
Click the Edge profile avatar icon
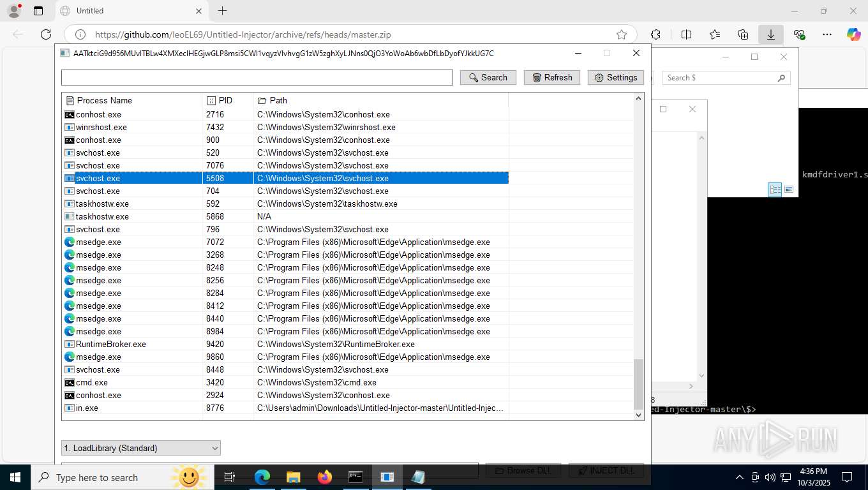tap(13, 11)
